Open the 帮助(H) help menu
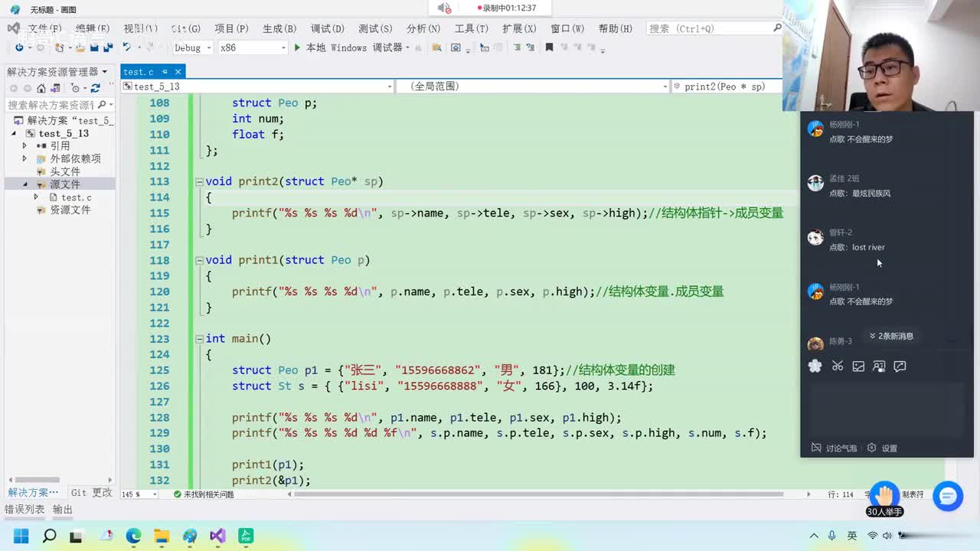The image size is (980, 551). (x=615, y=28)
